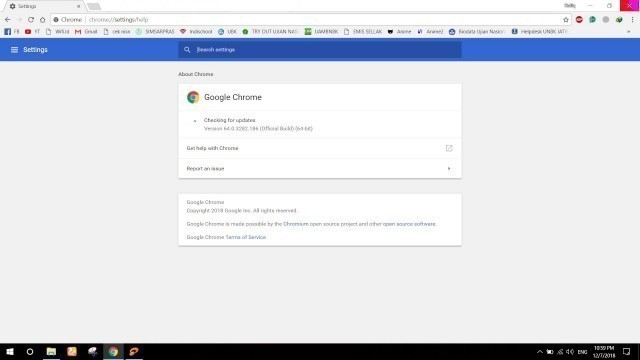Open the Biodata Ujian Nasional bookmark

pyautogui.click(x=477, y=31)
